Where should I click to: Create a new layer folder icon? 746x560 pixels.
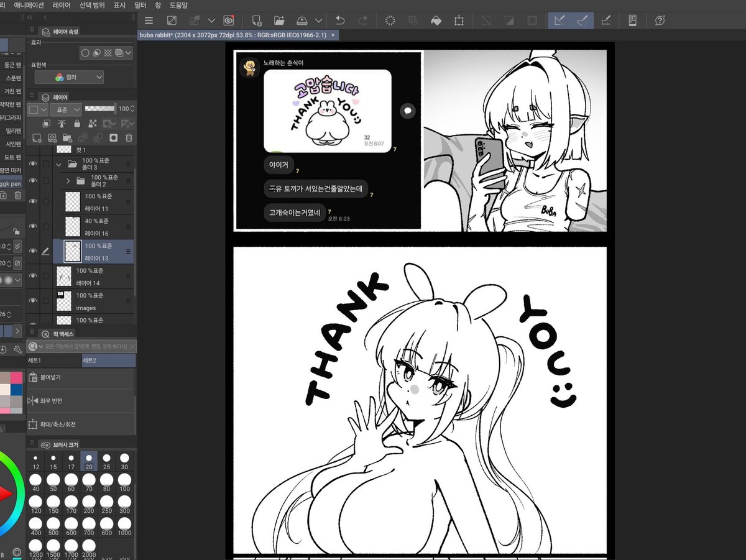(x=67, y=137)
